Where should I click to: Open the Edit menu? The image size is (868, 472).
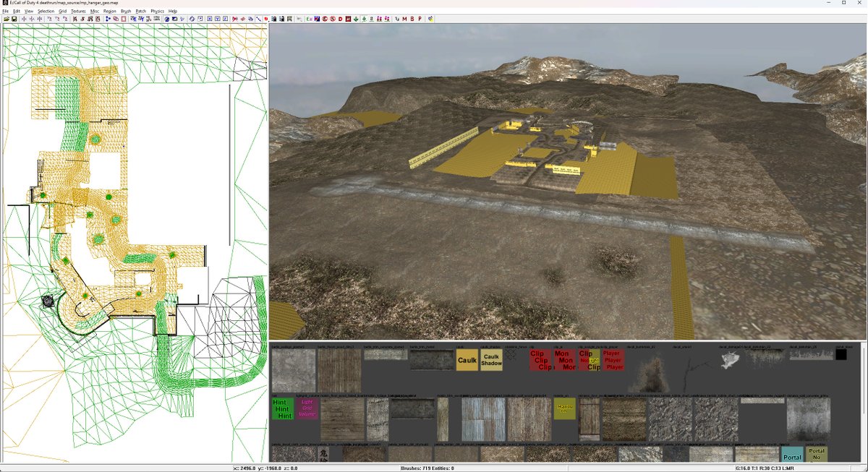tap(16, 12)
